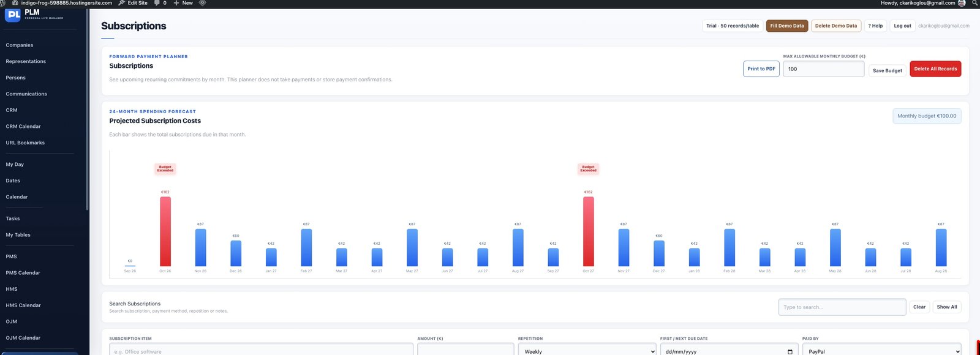Select CRM in the sidebar
980x355 pixels.
point(12,110)
